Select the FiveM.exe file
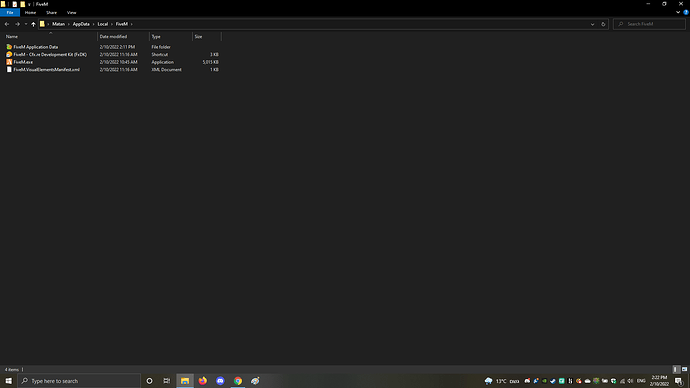The height and width of the screenshot is (388, 690). click(23, 62)
